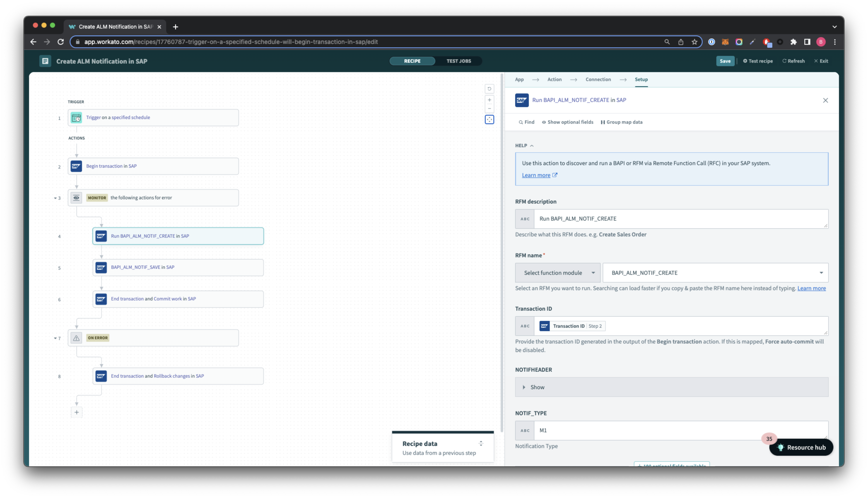This screenshot has height=498, width=868.
Task: Click the On Error warning triangle icon
Action: pyautogui.click(x=76, y=338)
